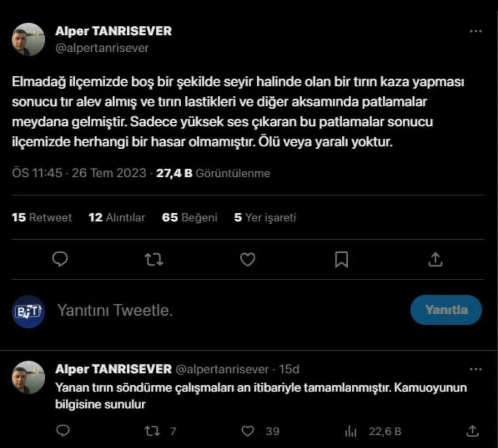View the 65 Beğeni likes list
Viewport: 498px width, 448px height.
pyautogui.click(x=189, y=217)
